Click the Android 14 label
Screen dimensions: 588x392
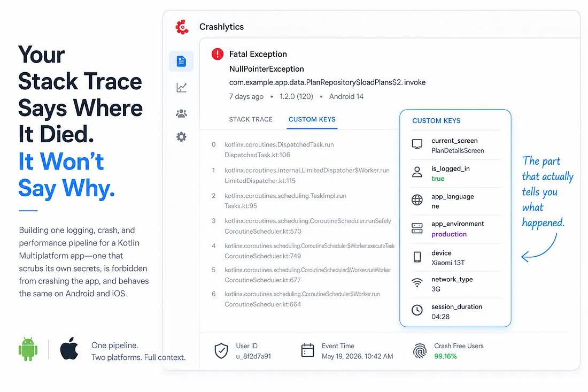coord(346,96)
